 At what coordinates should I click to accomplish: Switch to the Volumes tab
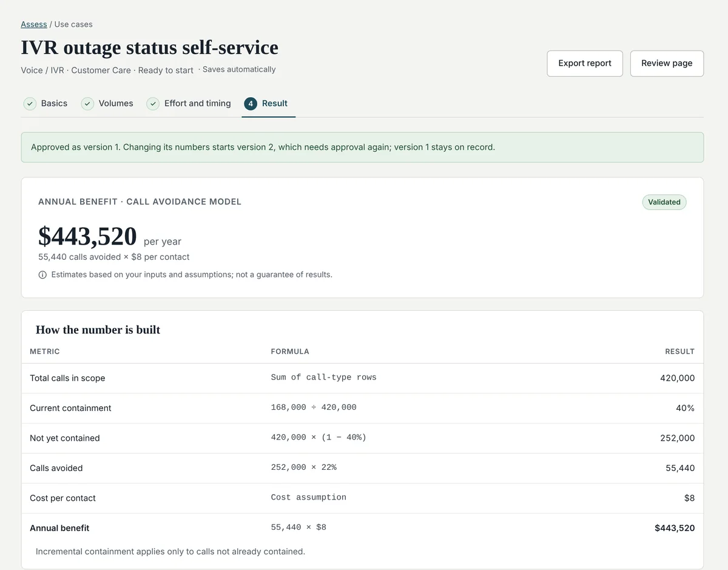[x=107, y=104]
